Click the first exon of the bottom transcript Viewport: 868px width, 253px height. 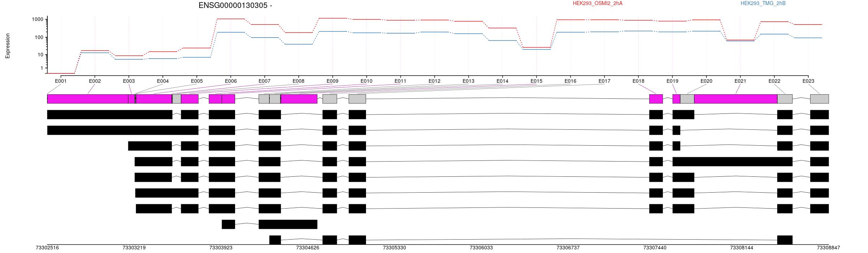point(275,240)
